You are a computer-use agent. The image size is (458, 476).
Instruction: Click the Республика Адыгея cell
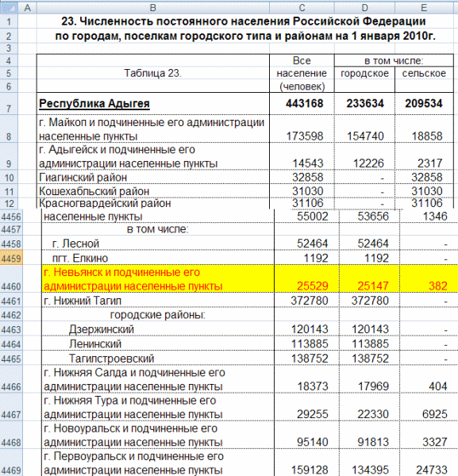pos(153,103)
